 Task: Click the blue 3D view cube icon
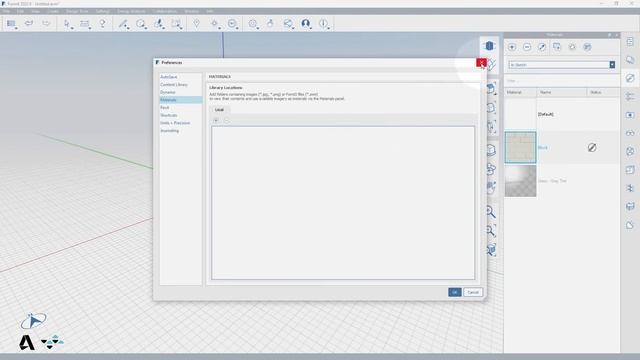[x=489, y=46]
